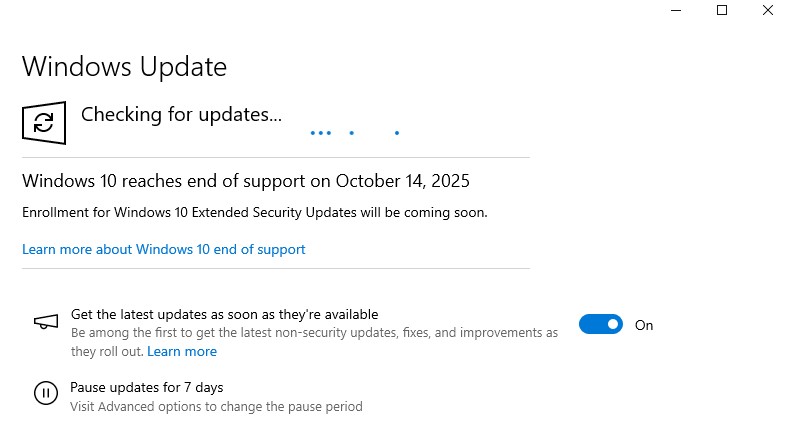Minimize the Windows Update window
786x434 pixels.
676,10
